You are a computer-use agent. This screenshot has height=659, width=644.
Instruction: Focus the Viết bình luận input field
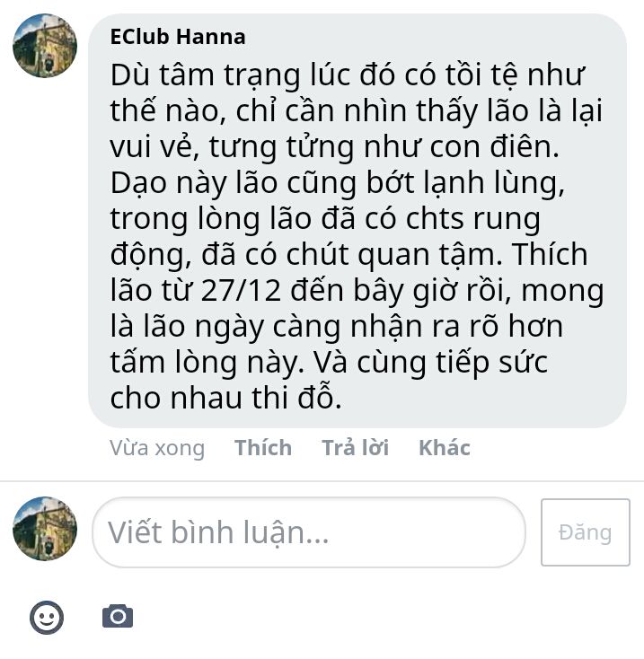[309, 532]
